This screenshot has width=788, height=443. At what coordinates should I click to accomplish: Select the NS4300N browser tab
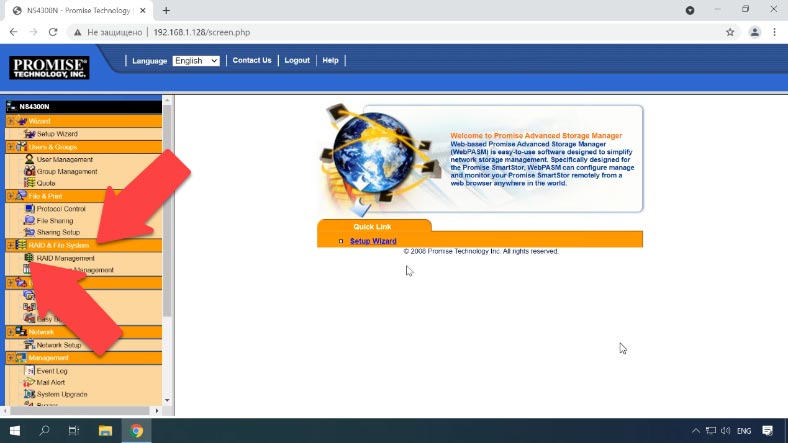78,11
